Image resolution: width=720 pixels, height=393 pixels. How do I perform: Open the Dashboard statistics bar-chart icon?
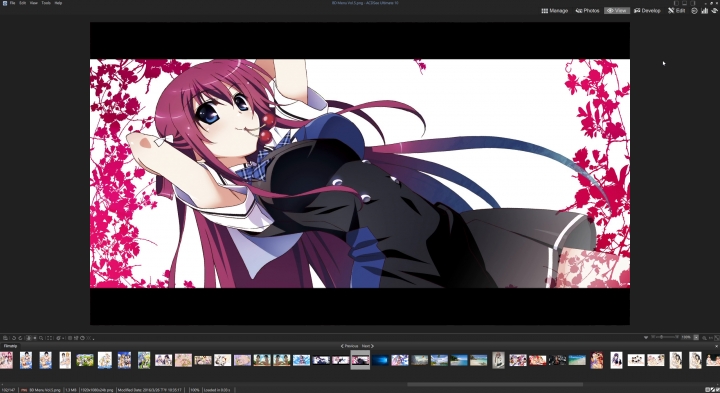[x=704, y=11]
